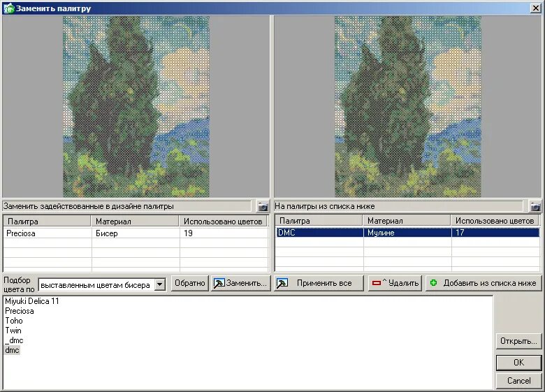Select 'Preciosa' in the bottom palette list
The width and height of the screenshot is (545, 392).
[x=20, y=311]
